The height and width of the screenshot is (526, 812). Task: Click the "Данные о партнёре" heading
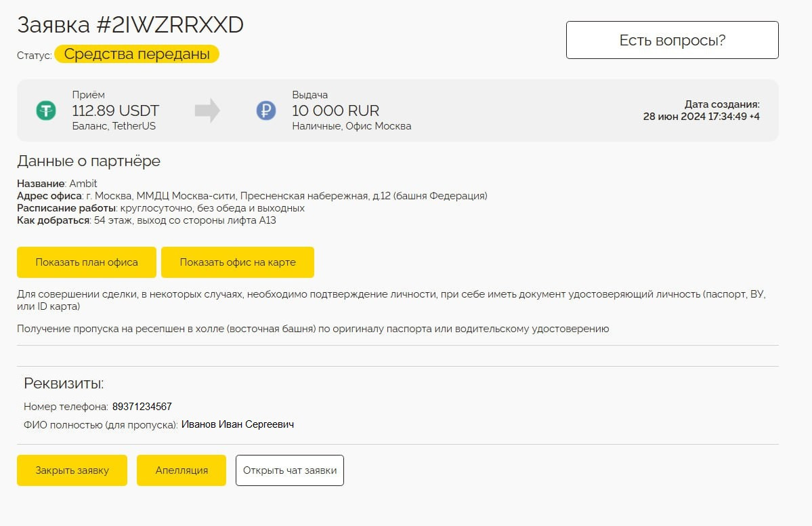click(89, 161)
